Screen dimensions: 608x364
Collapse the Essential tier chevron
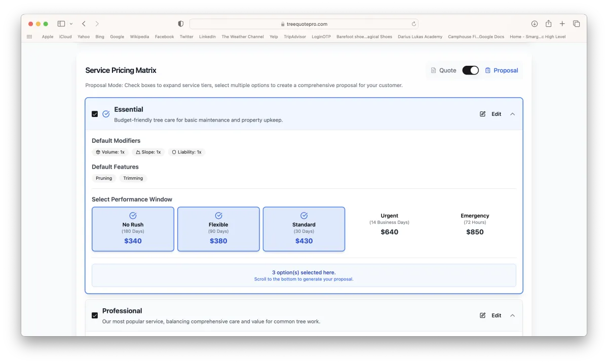click(x=512, y=114)
